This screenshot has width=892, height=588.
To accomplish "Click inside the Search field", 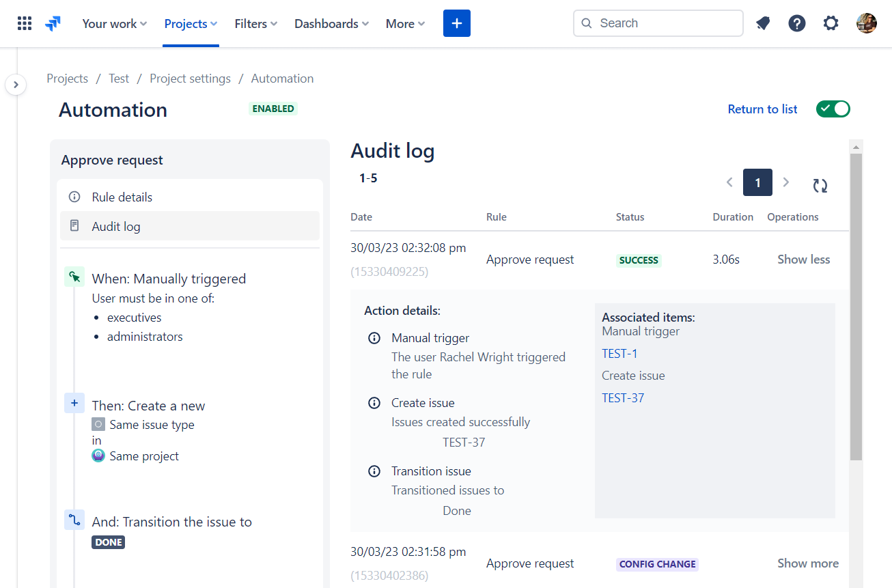I will pos(658,23).
